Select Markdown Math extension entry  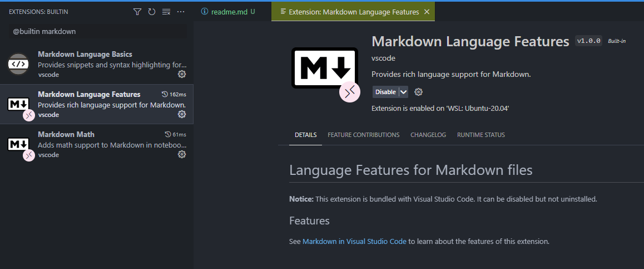pyautogui.click(x=97, y=144)
